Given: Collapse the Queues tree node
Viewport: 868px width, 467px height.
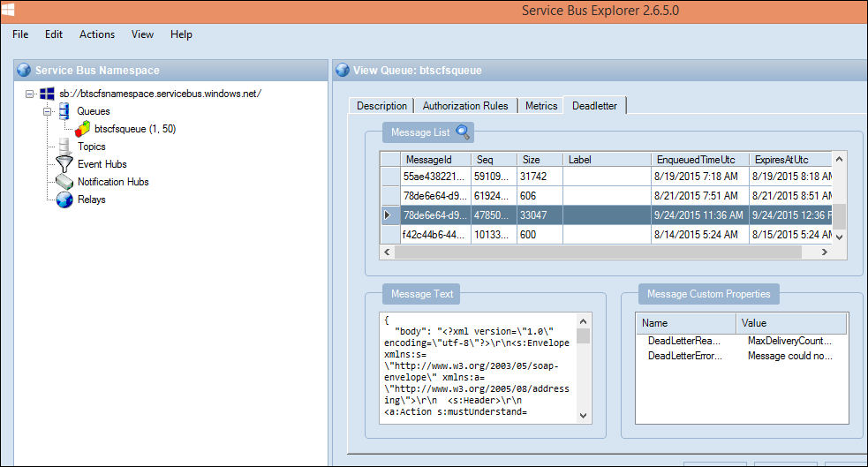Looking at the screenshot, I should [47, 111].
